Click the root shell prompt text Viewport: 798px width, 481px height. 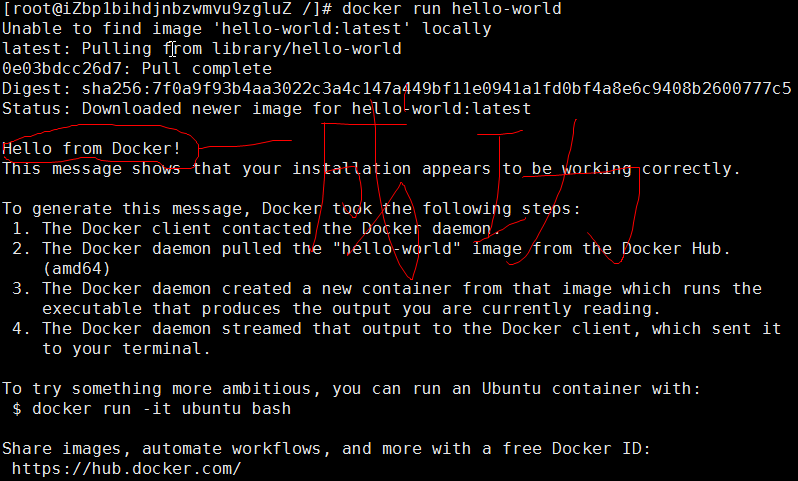point(168,9)
